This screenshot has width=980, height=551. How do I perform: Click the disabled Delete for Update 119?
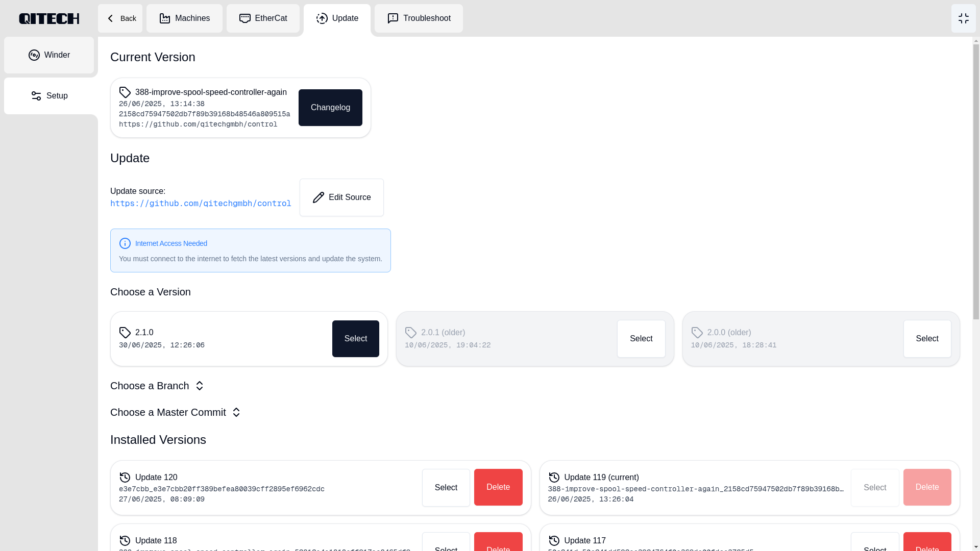pyautogui.click(x=927, y=487)
